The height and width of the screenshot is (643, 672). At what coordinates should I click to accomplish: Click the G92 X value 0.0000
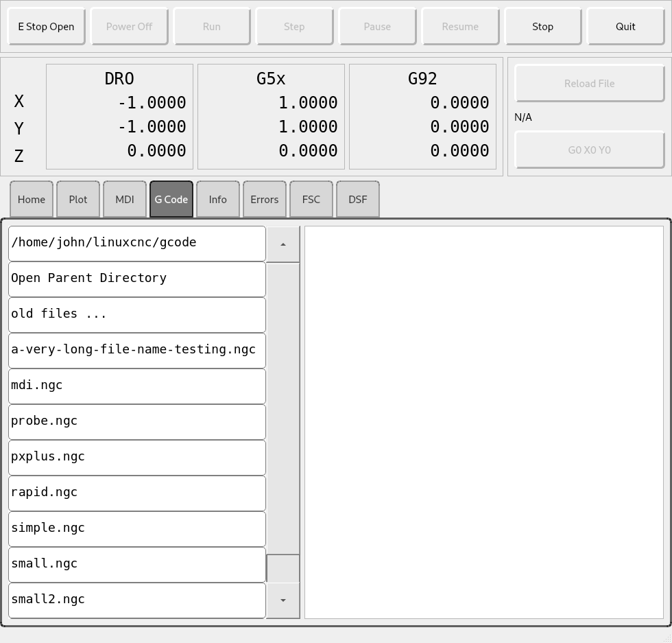click(459, 103)
